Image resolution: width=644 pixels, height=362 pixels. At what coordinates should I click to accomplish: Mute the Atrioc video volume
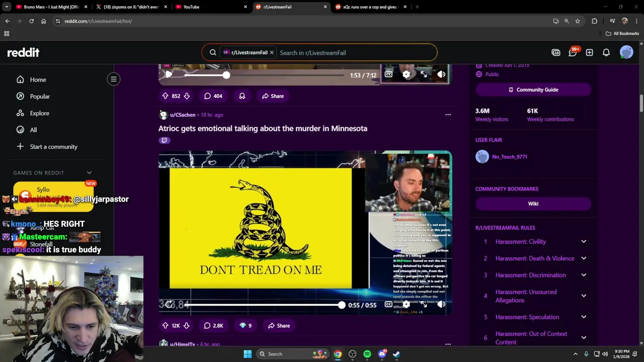441,304
